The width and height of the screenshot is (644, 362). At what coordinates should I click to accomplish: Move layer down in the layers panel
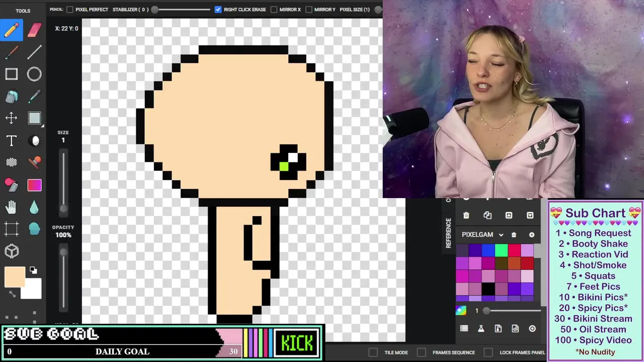(x=530, y=215)
